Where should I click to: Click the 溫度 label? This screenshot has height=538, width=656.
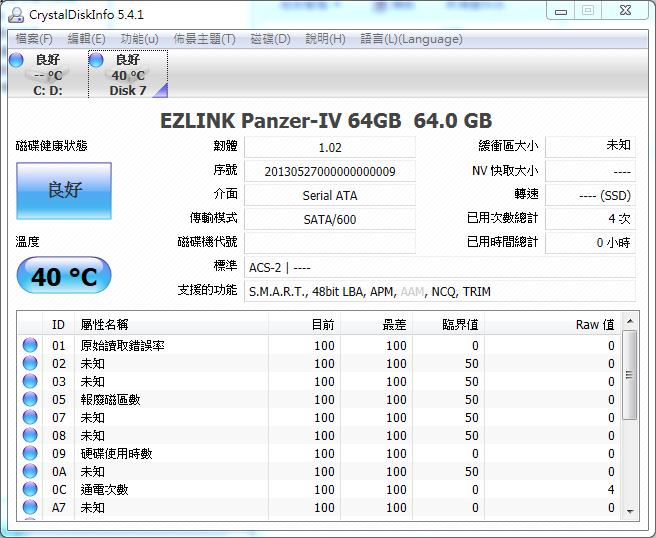point(27,241)
